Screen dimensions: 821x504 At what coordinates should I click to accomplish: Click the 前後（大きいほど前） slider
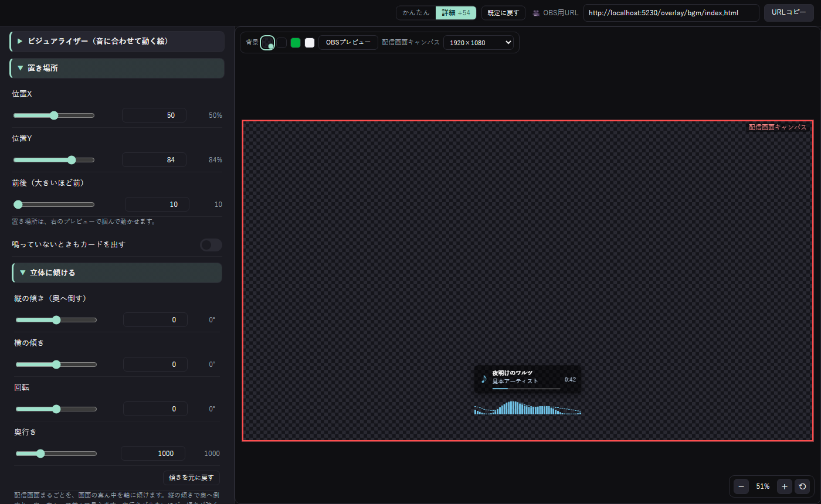54,205
